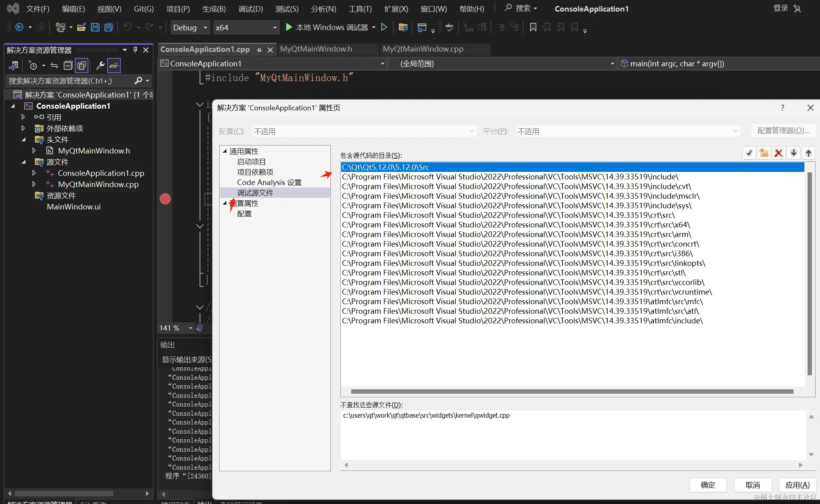Viewport: 820px width, 504px height.
Task: Move directory entry up arrow icon
Action: pyautogui.click(x=808, y=153)
